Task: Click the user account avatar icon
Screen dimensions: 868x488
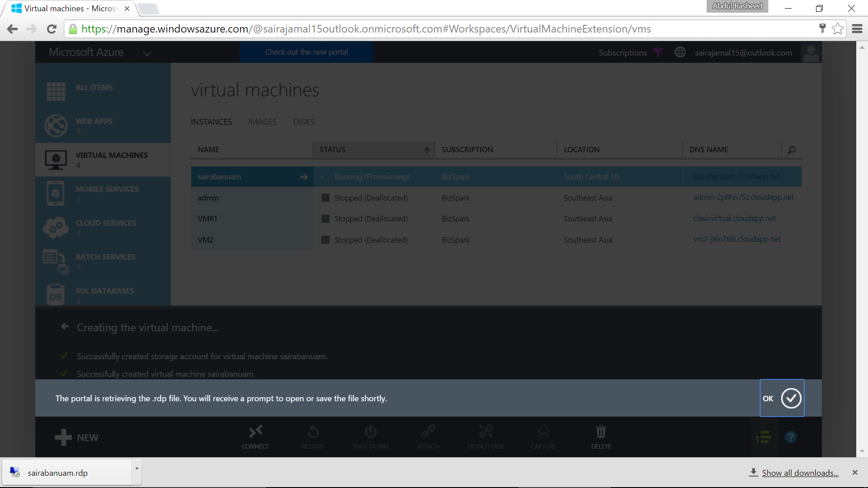Action: pos(811,52)
